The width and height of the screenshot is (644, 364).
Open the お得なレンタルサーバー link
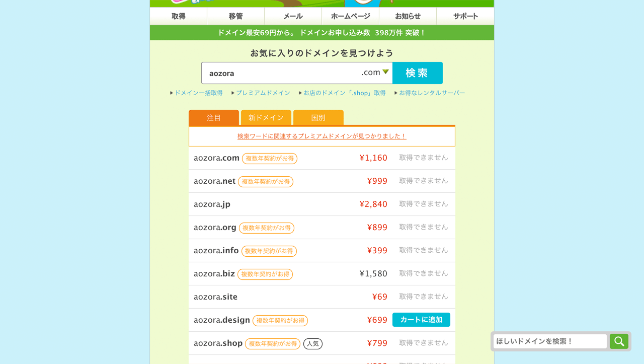(x=432, y=93)
